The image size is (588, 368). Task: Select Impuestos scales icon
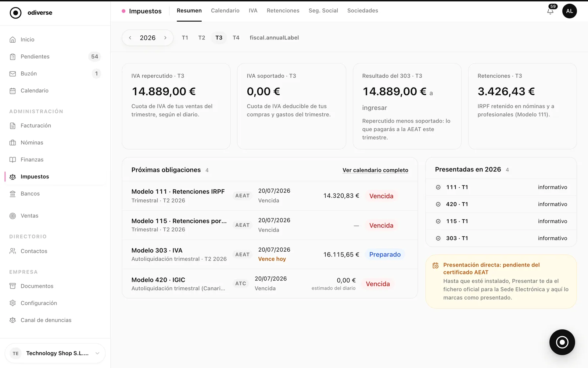click(x=12, y=177)
